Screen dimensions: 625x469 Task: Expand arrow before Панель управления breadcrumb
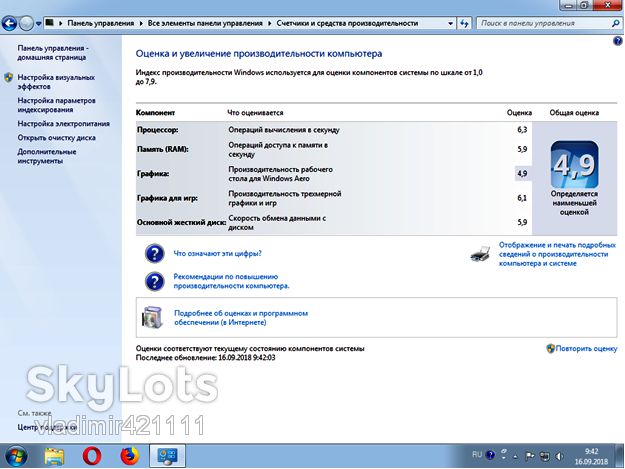(61, 23)
